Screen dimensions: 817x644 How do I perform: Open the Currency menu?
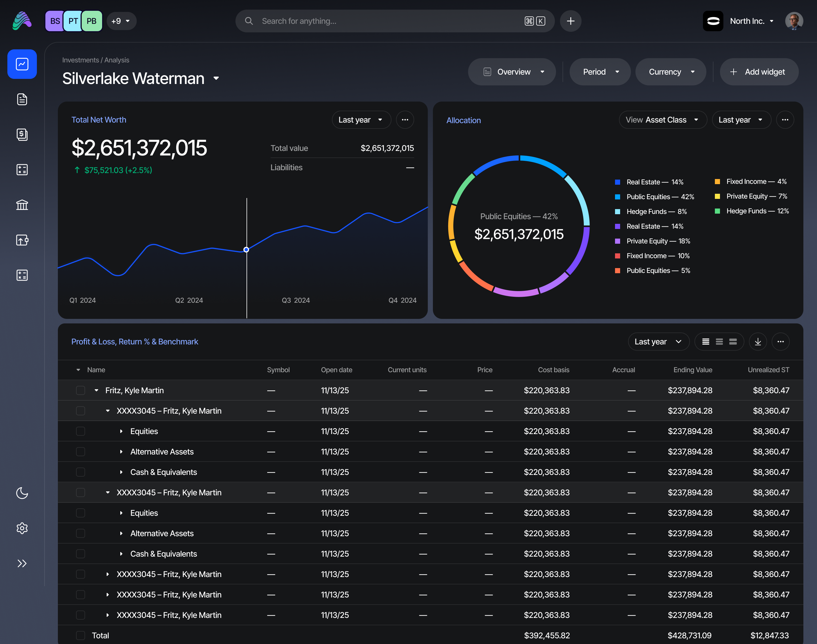(670, 72)
